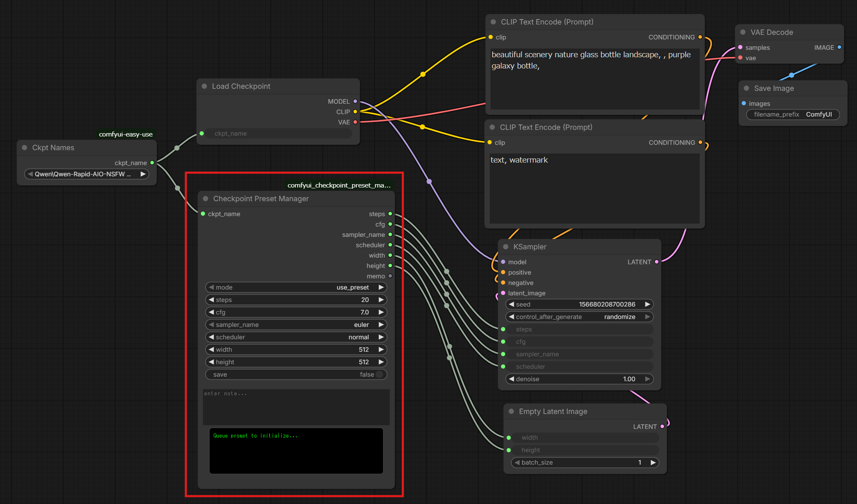
Task: Open the scheduler normal dropdown
Action: tap(296, 337)
